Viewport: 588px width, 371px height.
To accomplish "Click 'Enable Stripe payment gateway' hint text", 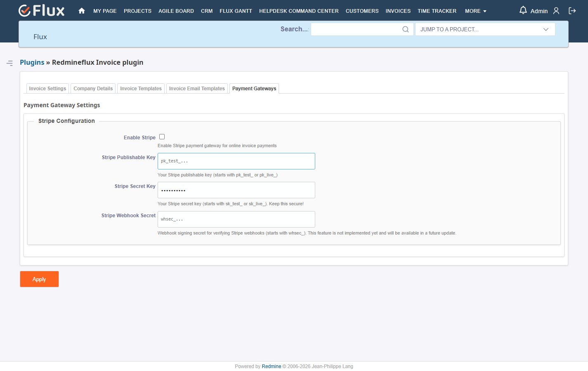I will [217, 146].
